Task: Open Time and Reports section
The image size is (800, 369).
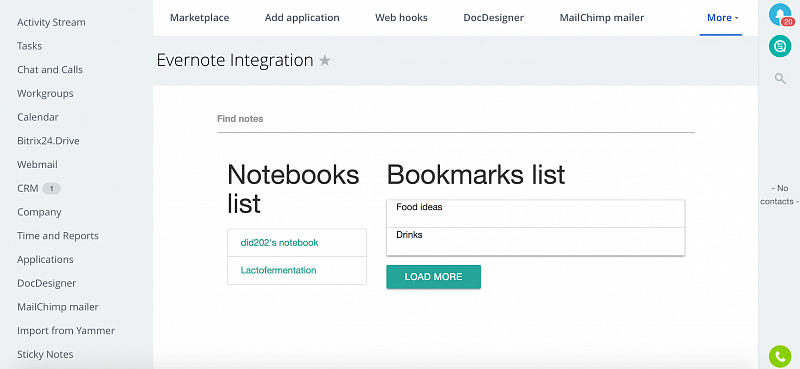Action: (x=58, y=236)
